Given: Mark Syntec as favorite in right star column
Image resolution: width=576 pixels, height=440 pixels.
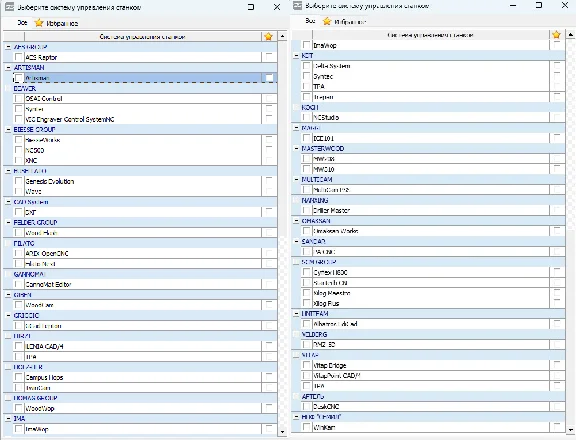Looking at the screenshot, I should 557,76.
